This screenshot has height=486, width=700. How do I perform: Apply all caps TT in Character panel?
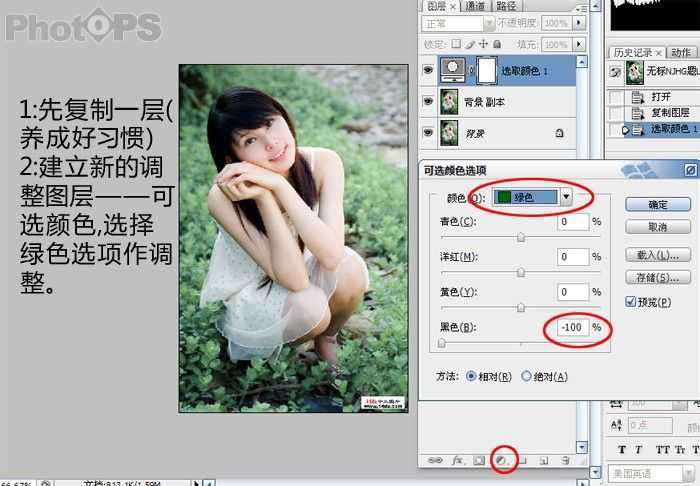tap(662, 450)
